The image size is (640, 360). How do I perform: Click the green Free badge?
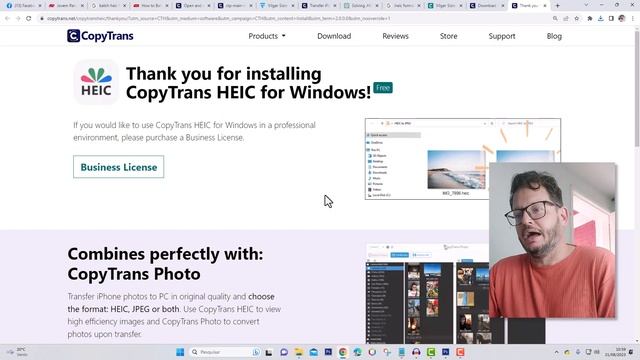point(383,88)
